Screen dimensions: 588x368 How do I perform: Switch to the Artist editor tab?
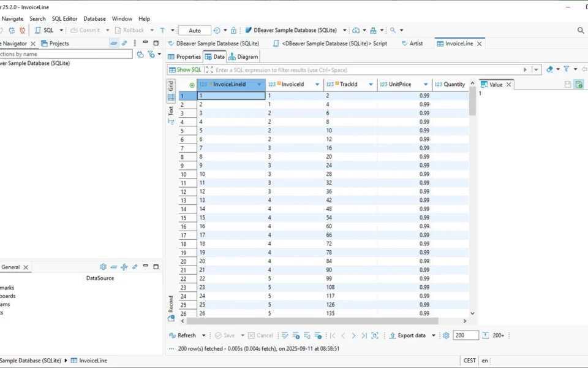[x=412, y=43]
